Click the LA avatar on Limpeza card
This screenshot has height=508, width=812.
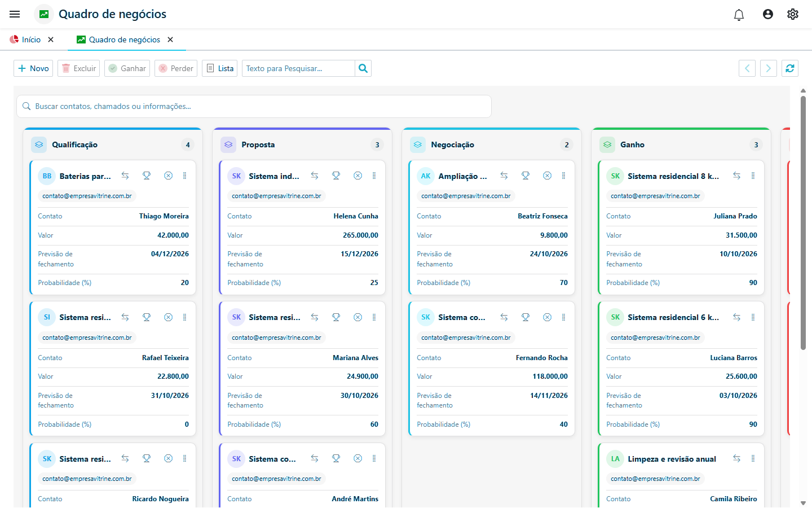pos(615,459)
